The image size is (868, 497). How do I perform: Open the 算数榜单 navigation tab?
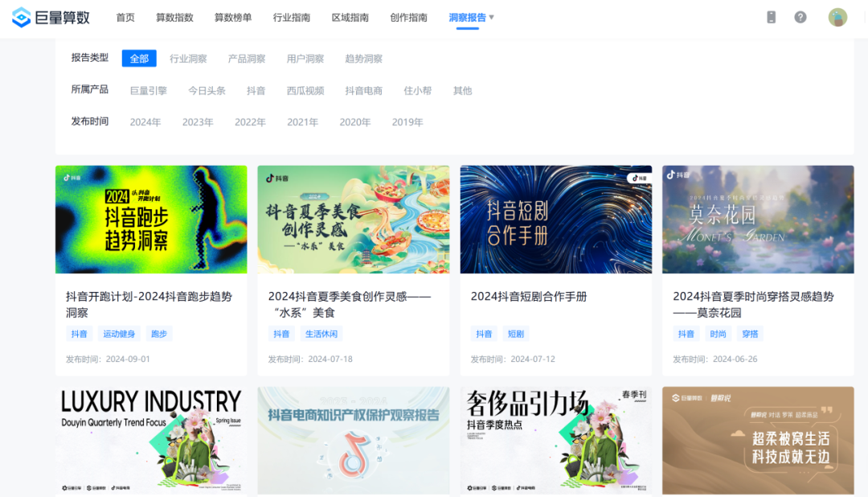pos(233,17)
